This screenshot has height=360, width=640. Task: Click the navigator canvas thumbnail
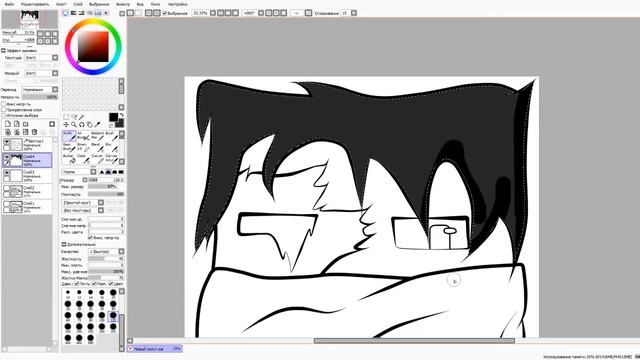pyautogui.click(x=29, y=19)
